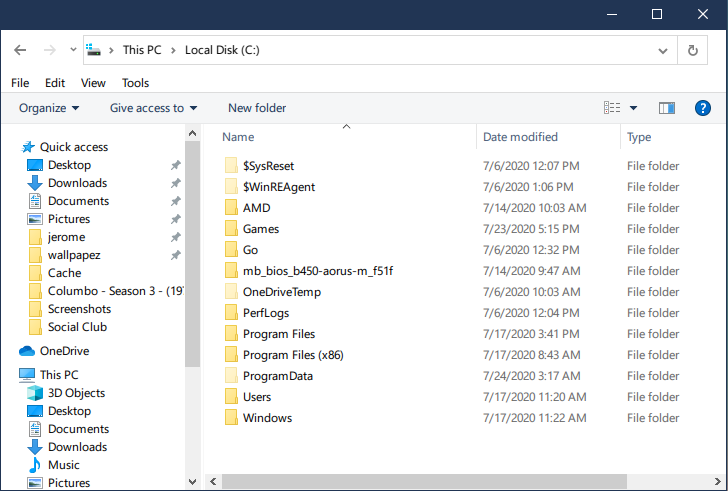Open the Columbo - Season 3 folder
The width and height of the screenshot is (728, 491).
(115, 291)
